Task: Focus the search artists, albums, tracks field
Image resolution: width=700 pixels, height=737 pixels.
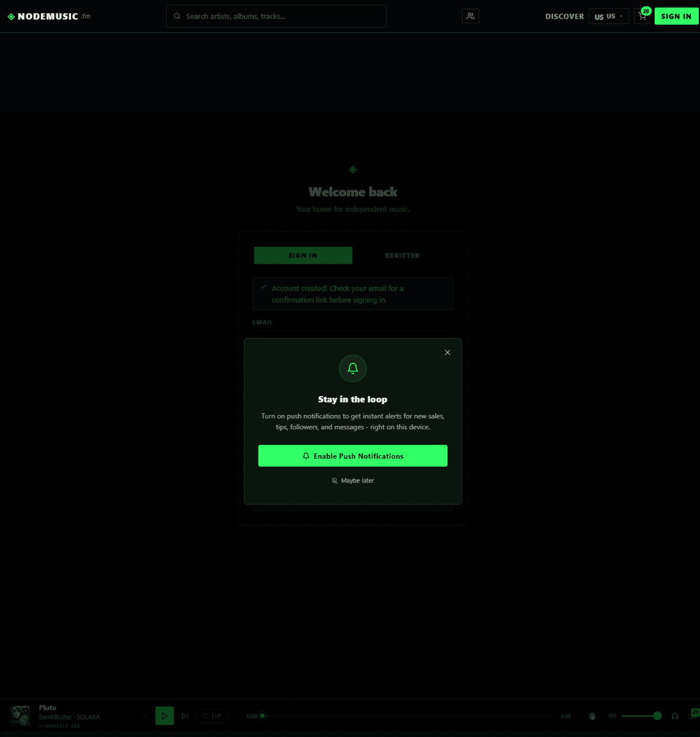Action: (x=276, y=16)
